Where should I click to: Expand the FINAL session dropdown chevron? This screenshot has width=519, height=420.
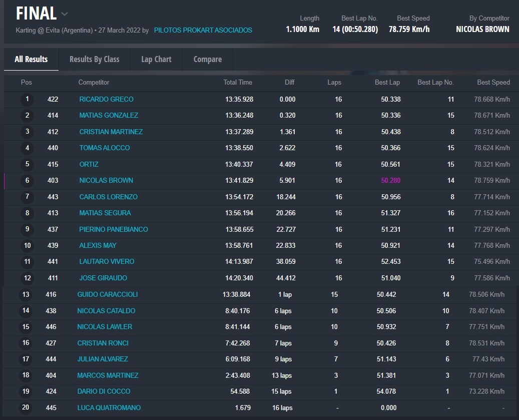pos(65,14)
